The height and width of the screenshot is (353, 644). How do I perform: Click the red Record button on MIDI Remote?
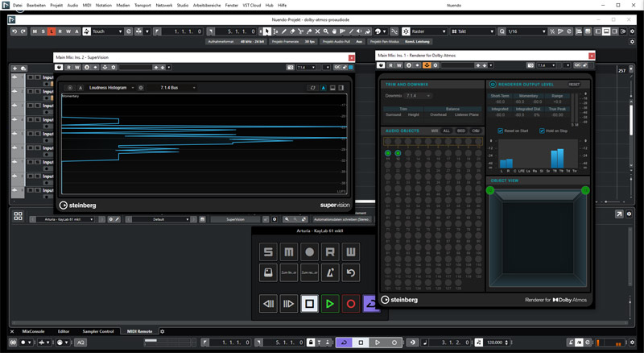coord(351,304)
